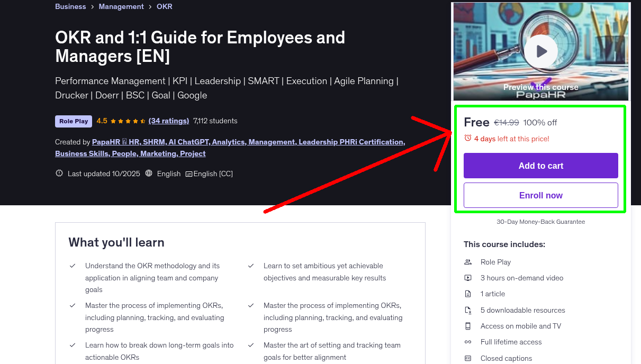Click the article document icon
The height and width of the screenshot is (364, 641).
[468, 294]
